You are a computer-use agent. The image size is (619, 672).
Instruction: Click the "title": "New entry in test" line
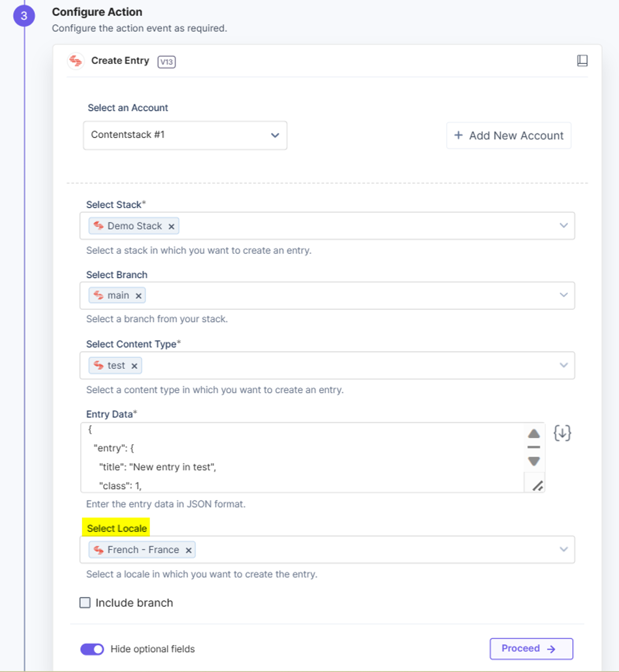pyautogui.click(x=157, y=467)
